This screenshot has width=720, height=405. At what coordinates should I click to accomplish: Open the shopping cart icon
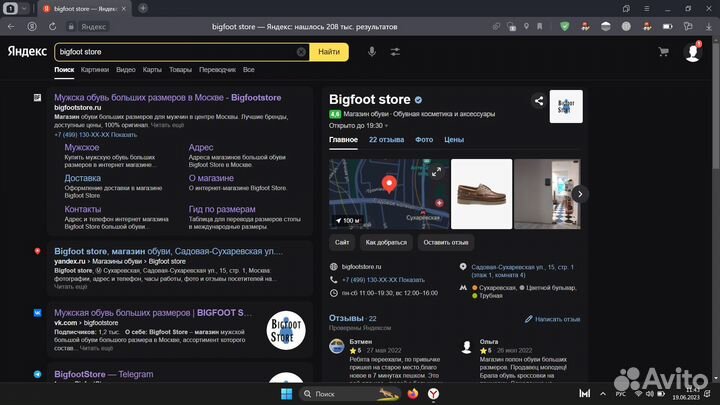click(x=663, y=51)
